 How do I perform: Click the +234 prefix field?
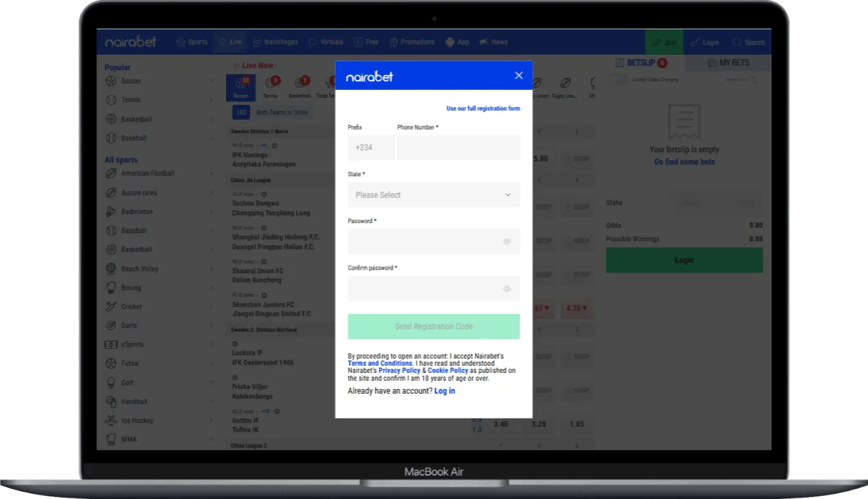click(x=371, y=148)
